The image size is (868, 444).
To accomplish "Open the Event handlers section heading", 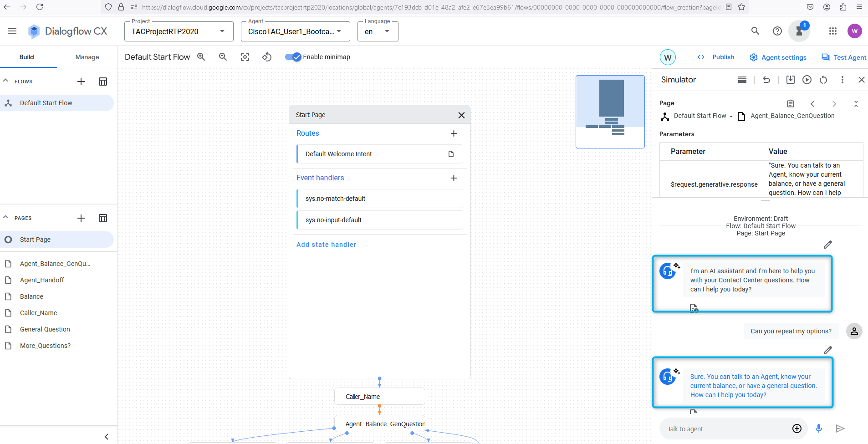I will coord(320,178).
